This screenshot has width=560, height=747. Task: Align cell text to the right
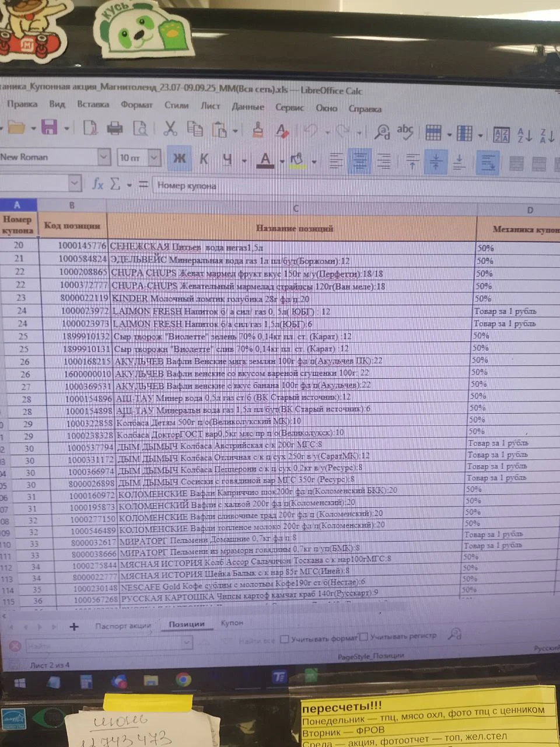(383, 161)
